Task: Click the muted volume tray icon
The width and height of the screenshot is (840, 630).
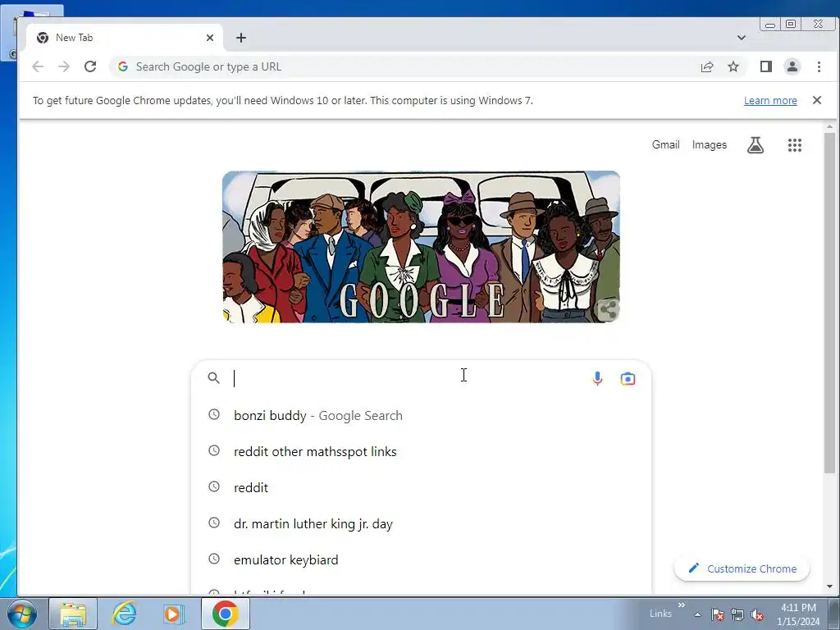Action: click(x=757, y=614)
